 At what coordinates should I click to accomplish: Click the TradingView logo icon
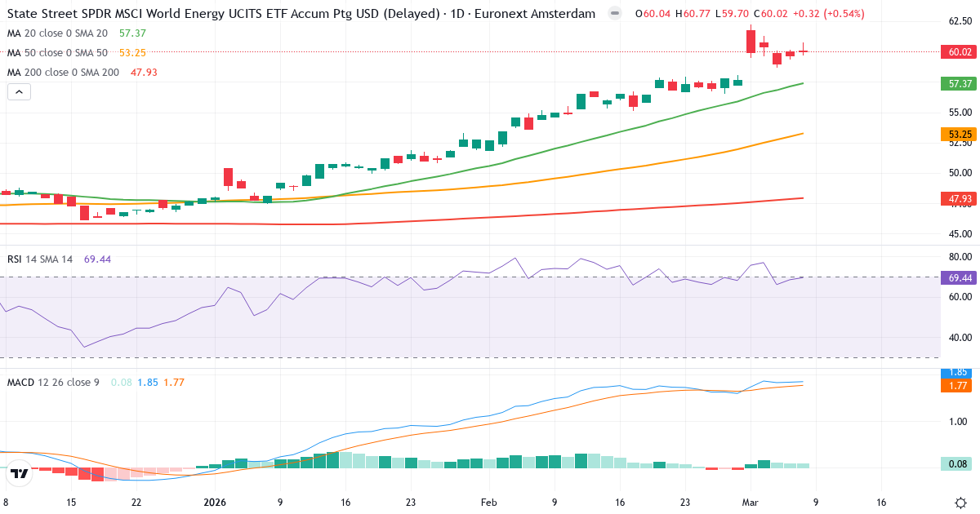tap(20, 473)
